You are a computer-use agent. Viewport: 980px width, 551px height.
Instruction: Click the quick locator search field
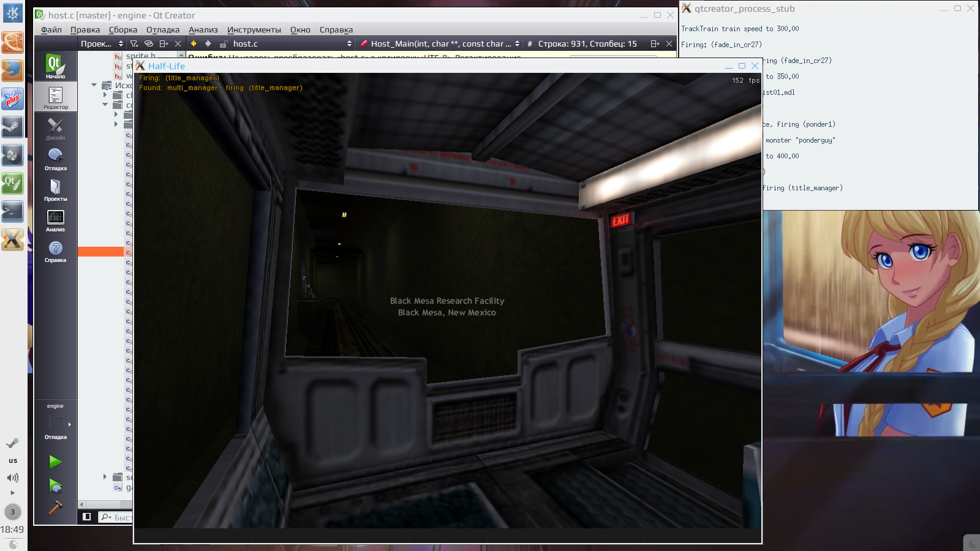[x=116, y=517]
